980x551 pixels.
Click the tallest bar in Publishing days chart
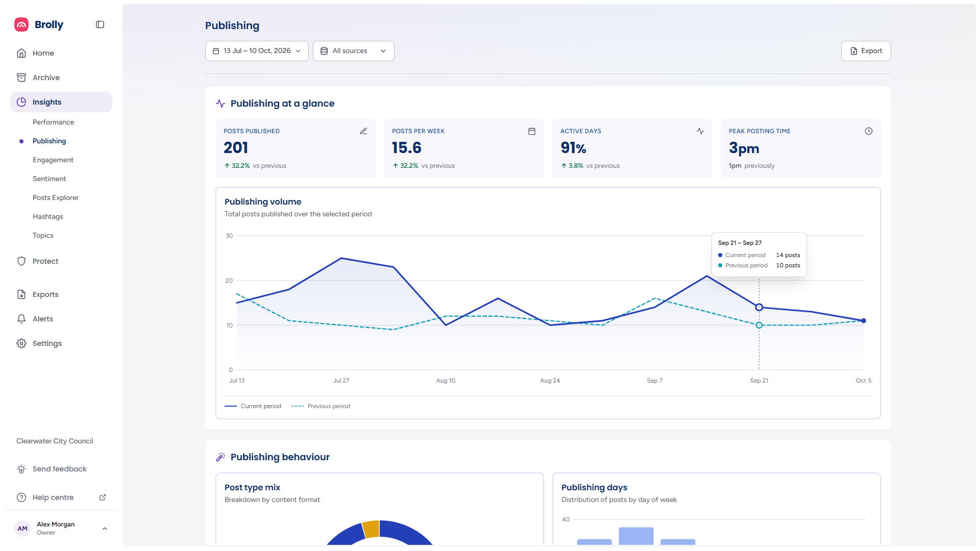click(x=636, y=536)
